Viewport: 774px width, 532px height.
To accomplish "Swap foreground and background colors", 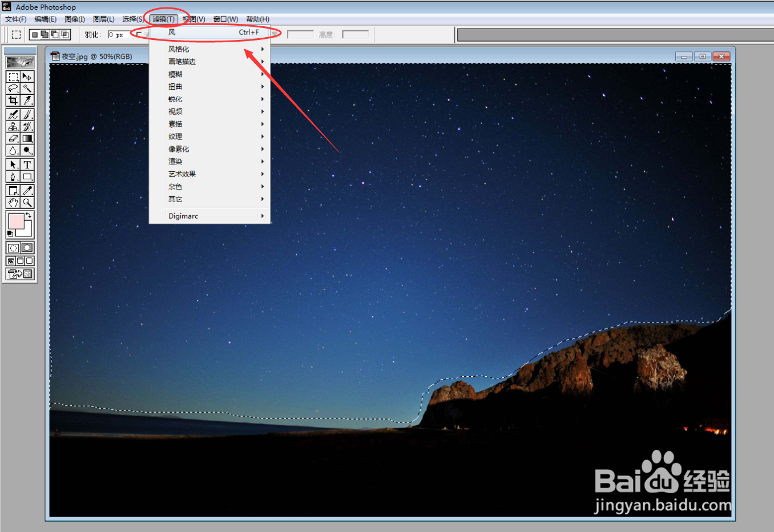I will pos(29,215).
